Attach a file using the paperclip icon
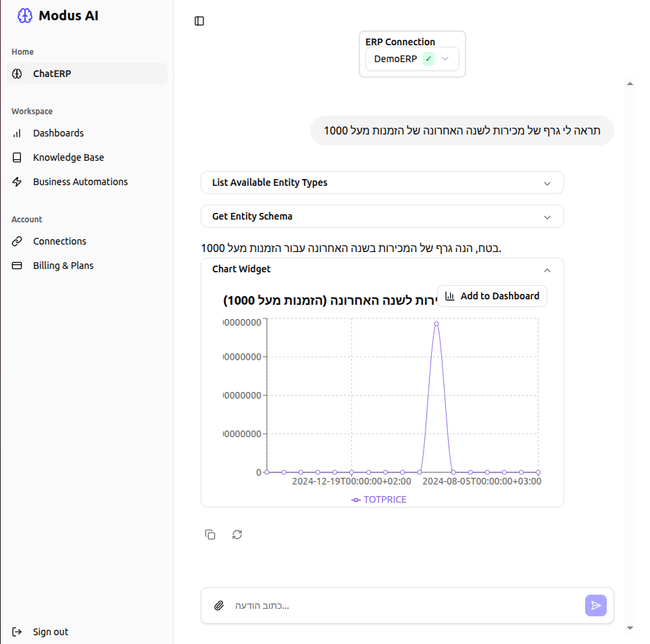The width and height of the screenshot is (650, 644). (x=218, y=605)
